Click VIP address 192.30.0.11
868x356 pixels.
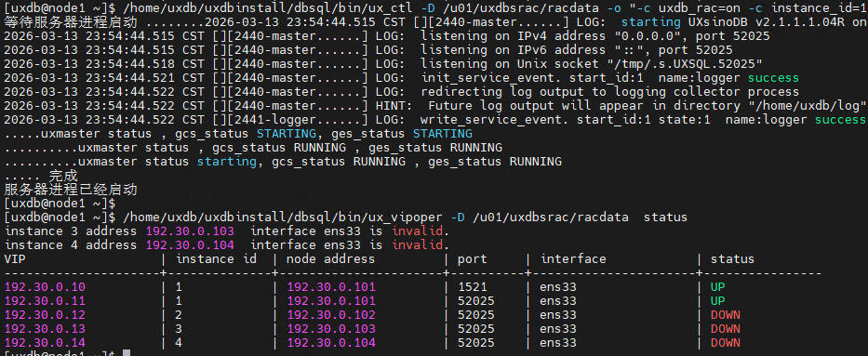[45, 301]
